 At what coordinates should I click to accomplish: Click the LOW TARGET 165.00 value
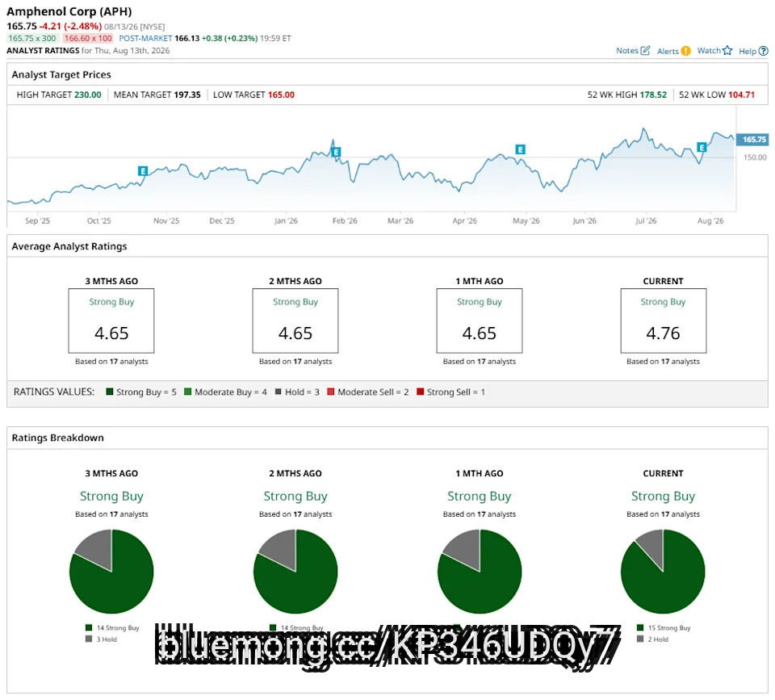(281, 94)
